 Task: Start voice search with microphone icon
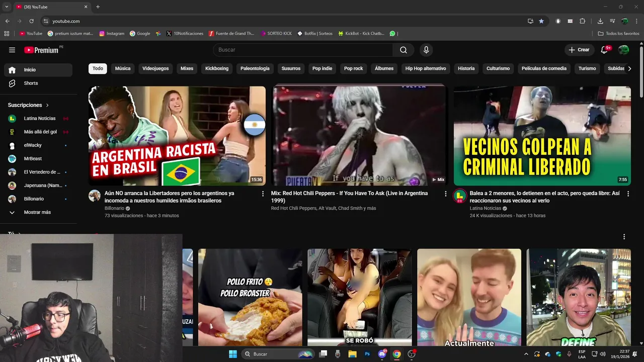426,50
